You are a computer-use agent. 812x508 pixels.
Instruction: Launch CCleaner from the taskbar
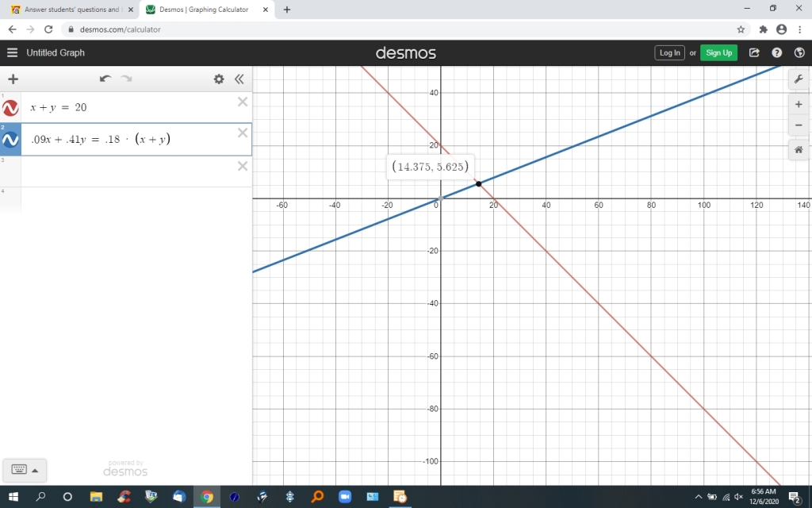tap(124, 497)
